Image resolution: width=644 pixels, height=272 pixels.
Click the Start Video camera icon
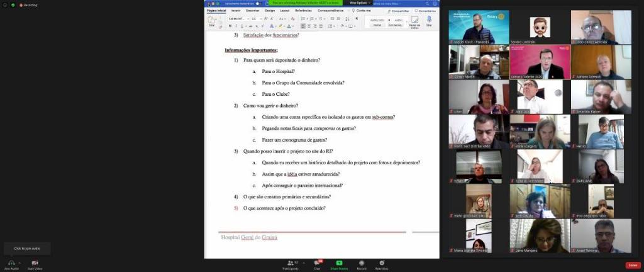(x=35, y=263)
